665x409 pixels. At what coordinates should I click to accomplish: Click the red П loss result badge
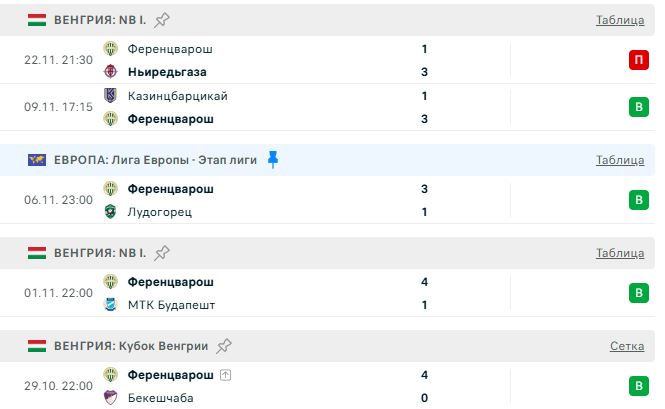coord(637,60)
